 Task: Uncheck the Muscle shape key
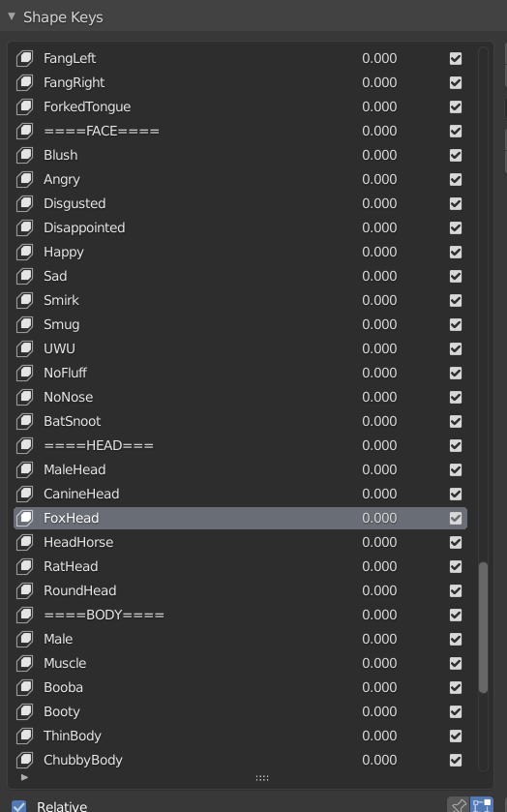pos(455,663)
